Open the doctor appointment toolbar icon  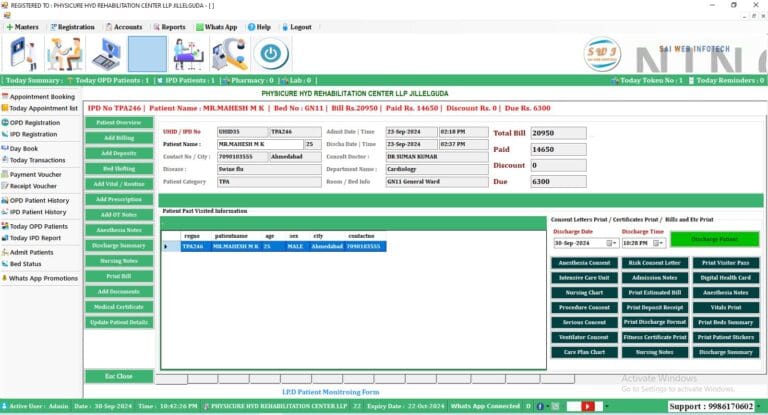pyautogui.click(x=24, y=54)
